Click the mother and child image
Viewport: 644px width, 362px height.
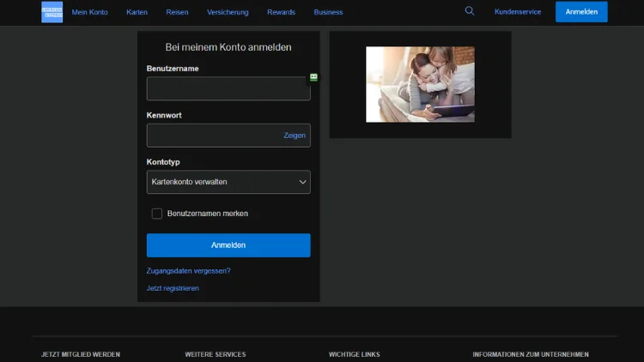(420, 84)
